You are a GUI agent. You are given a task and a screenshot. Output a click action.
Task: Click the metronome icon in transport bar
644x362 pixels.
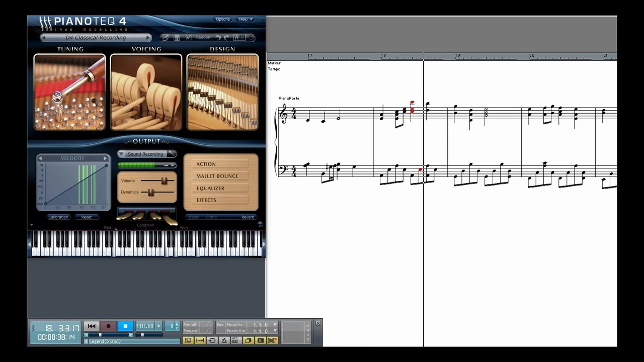[x=224, y=340]
